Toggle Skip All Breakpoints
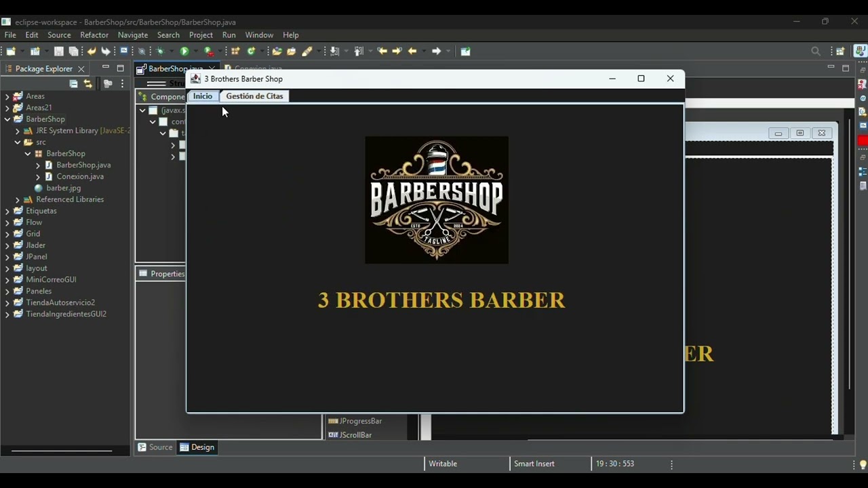 click(141, 51)
